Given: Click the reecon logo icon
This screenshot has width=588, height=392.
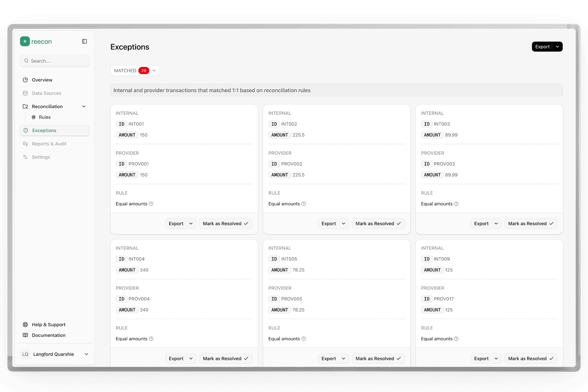Looking at the screenshot, I should (x=25, y=41).
